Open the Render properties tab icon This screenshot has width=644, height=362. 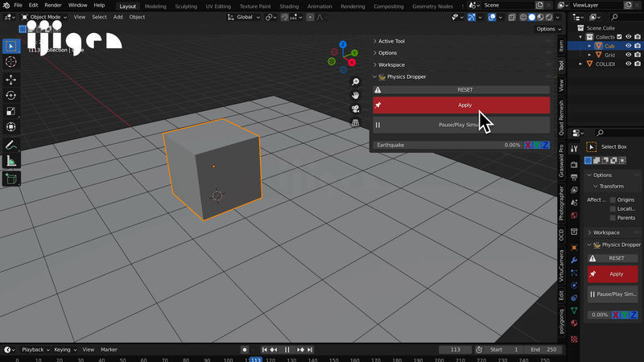point(574,165)
